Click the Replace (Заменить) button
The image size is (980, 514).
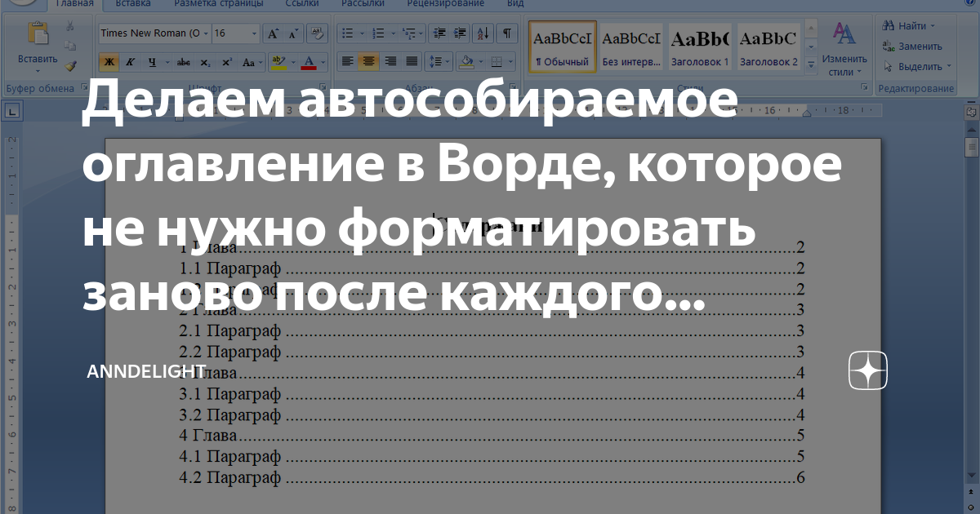click(912, 47)
